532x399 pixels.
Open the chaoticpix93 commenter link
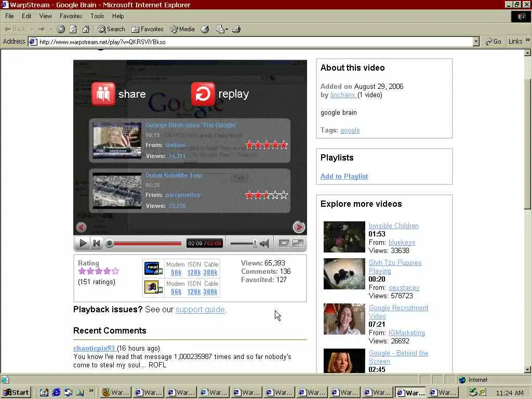[x=94, y=349]
